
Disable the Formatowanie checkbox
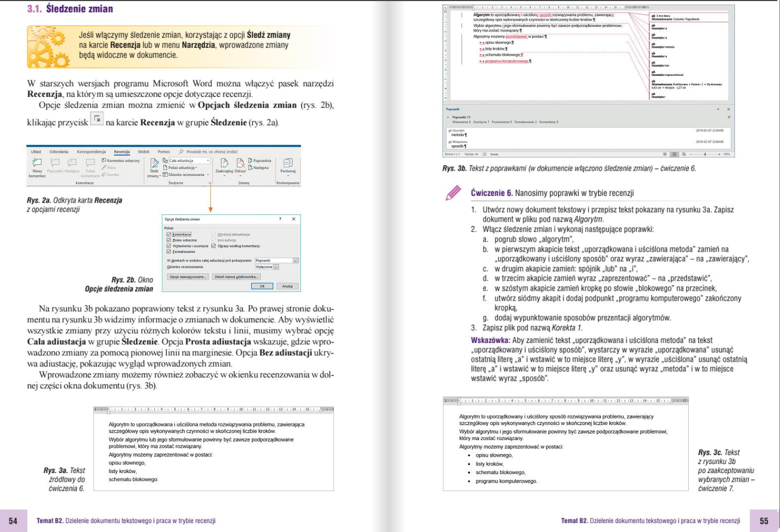pos(169,251)
